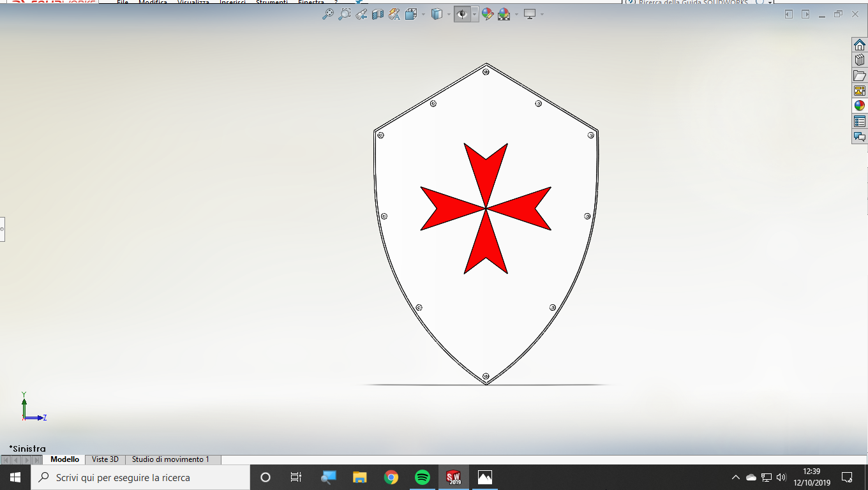Show hidden system tray icons chevron
The image size is (868, 490).
(x=735, y=477)
